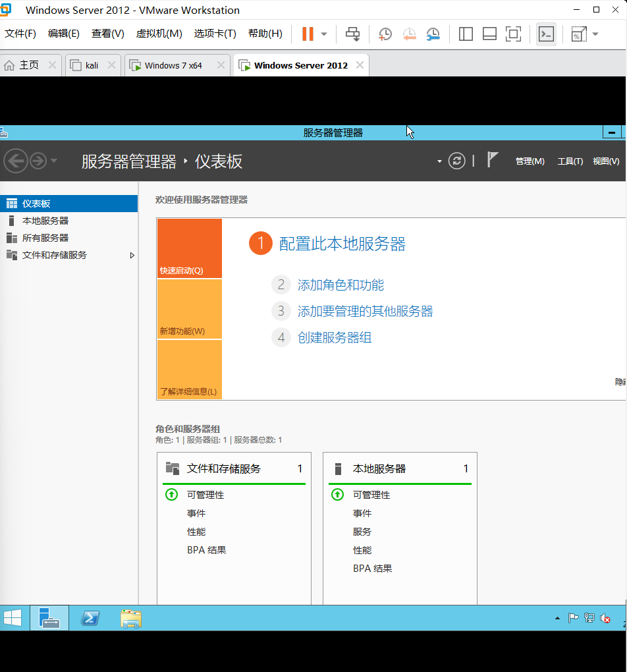
Task: Click 添加角色和功能 link
Action: 341,285
